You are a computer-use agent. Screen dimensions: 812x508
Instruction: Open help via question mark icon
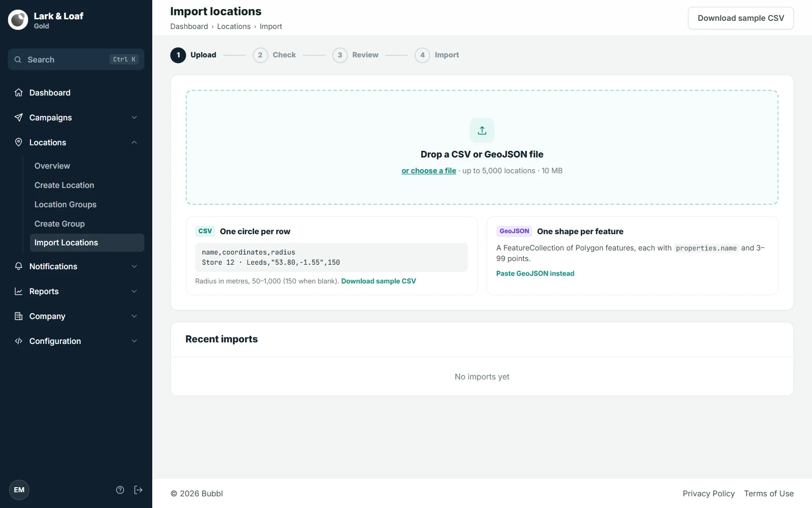point(120,490)
